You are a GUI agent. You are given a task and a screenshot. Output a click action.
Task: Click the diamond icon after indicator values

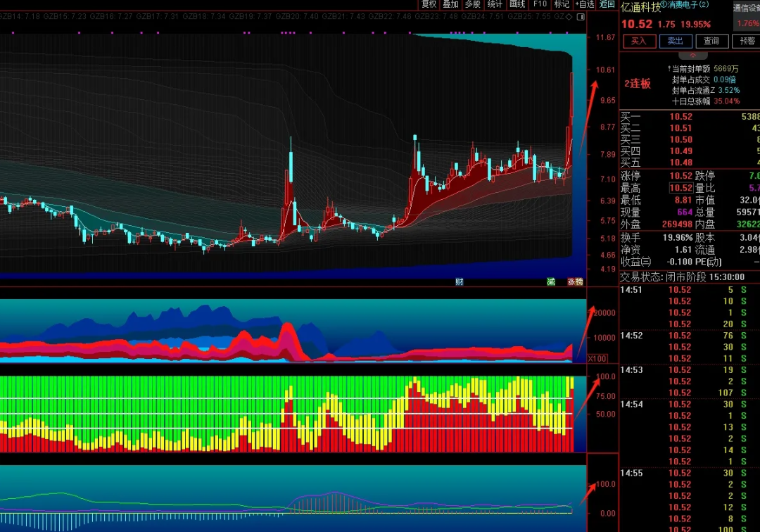[569, 16]
